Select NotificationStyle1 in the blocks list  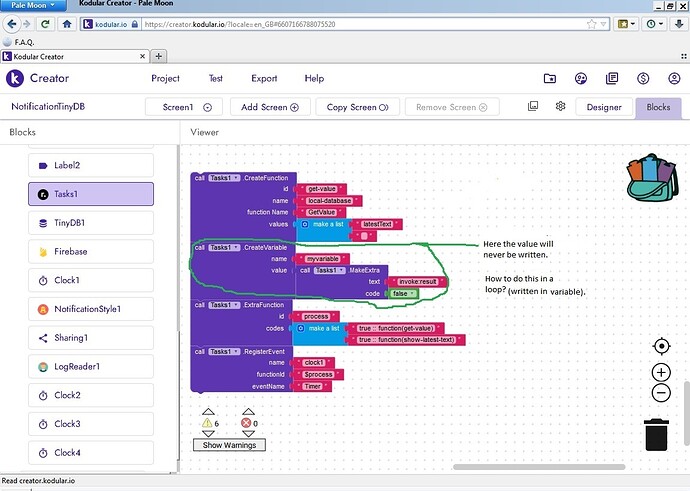pyautogui.click(x=91, y=309)
